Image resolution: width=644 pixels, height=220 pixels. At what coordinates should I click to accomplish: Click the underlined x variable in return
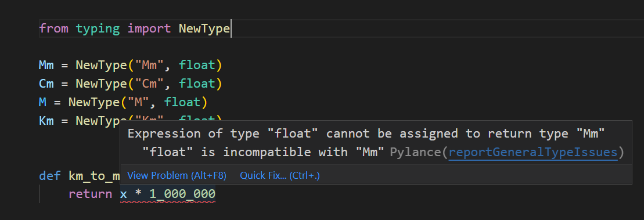tap(124, 194)
